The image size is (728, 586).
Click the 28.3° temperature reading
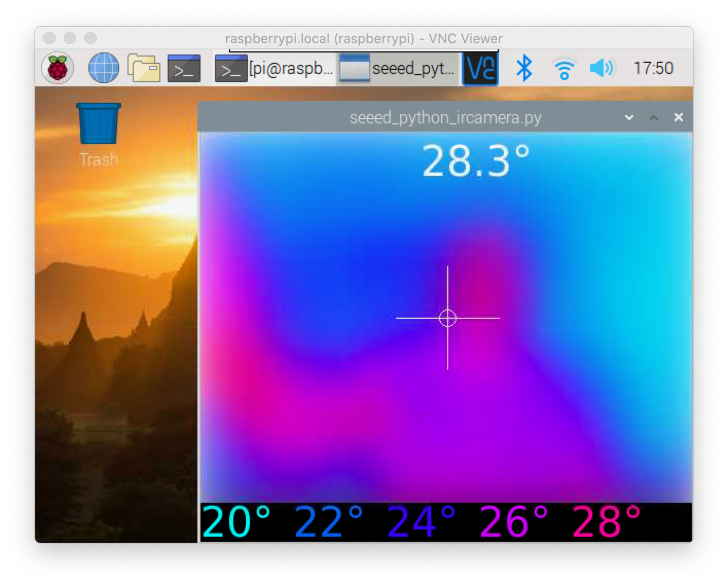(x=476, y=161)
